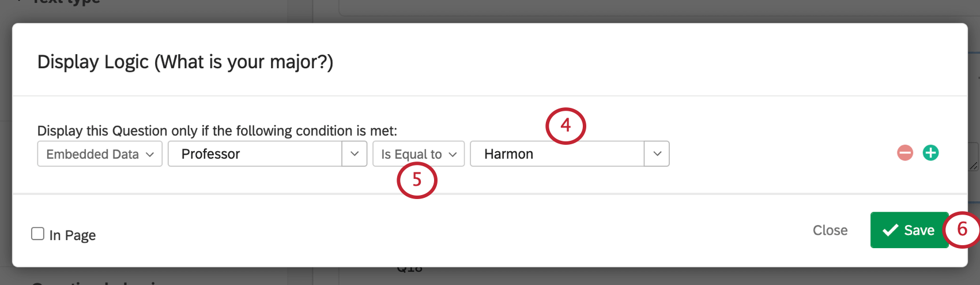Click into the Professor text field
This screenshot has width=980, height=285.
coord(255,154)
